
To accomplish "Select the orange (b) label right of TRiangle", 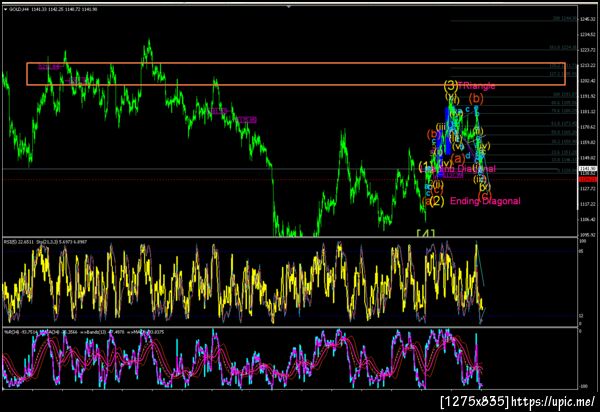I will (x=476, y=99).
